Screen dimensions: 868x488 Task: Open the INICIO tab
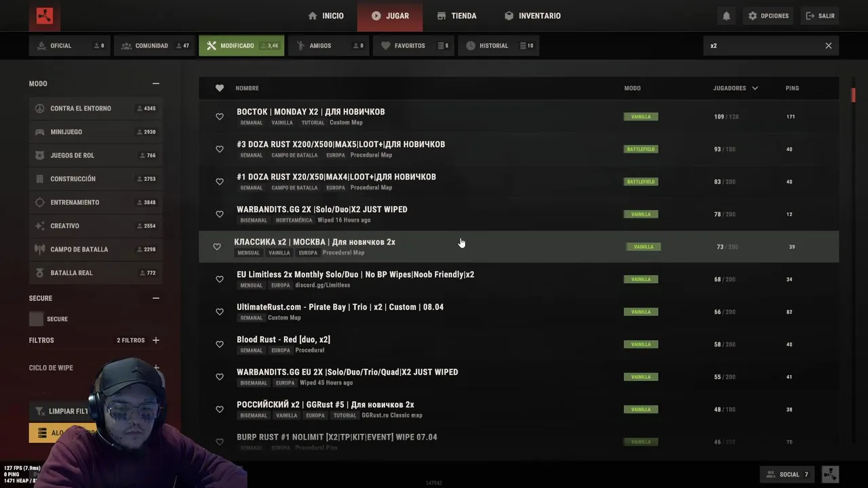[x=325, y=16]
